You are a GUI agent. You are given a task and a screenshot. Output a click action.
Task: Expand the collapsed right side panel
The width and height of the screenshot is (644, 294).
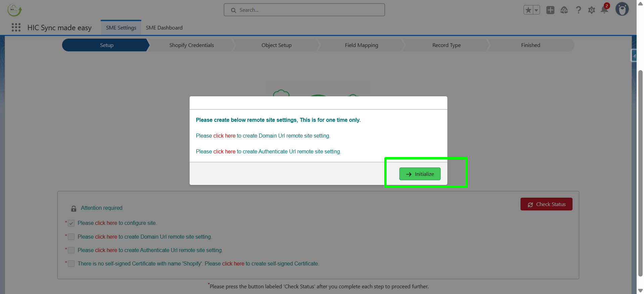click(x=634, y=56)
